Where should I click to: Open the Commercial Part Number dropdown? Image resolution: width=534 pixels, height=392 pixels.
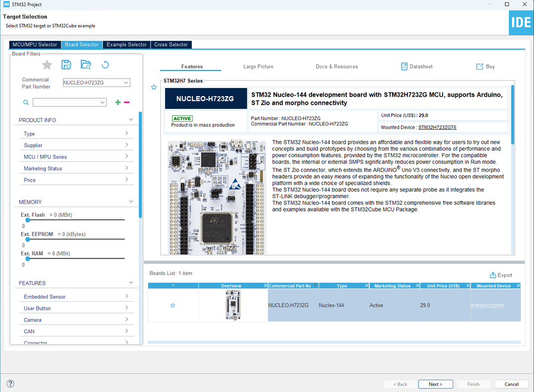pos(126,83)
